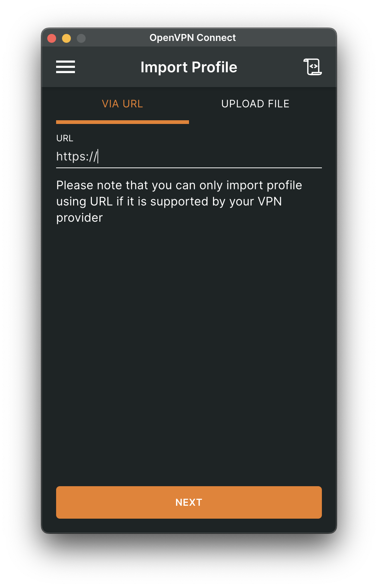This screenshot has height=588, width=378.
Task: Click the word Please in the note
Action: 75,185
